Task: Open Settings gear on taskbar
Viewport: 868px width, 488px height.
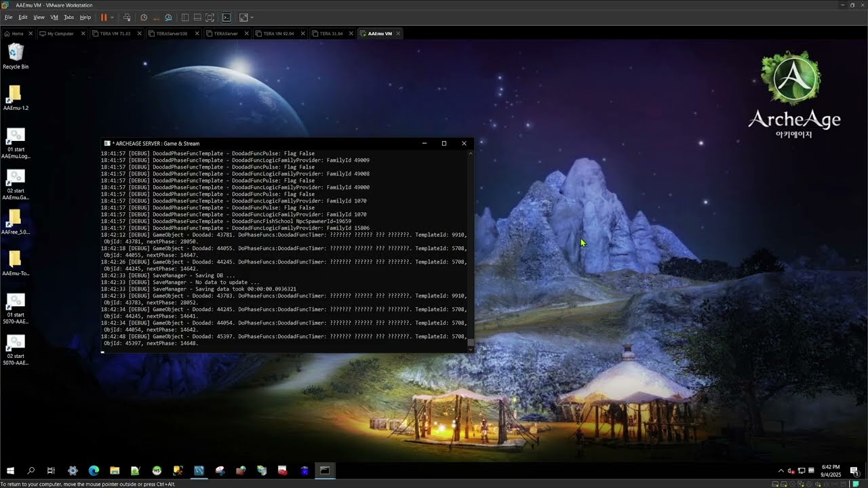Action: pos(73,470)
